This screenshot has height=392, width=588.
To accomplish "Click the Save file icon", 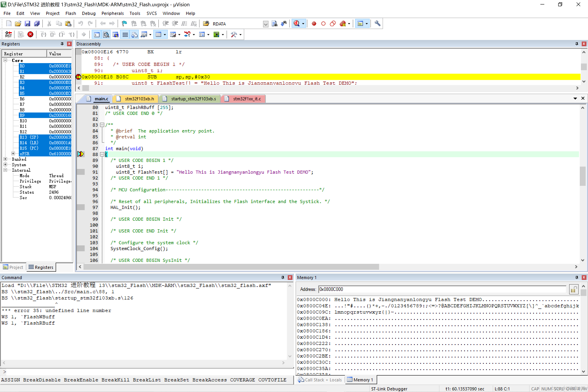I will tap(27, 24).
